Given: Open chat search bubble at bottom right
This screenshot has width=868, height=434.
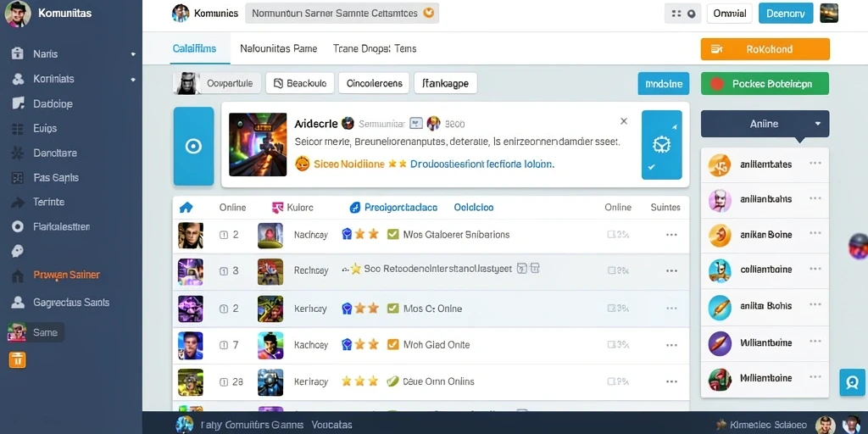Looking at the screenshot, I should 853,382.
